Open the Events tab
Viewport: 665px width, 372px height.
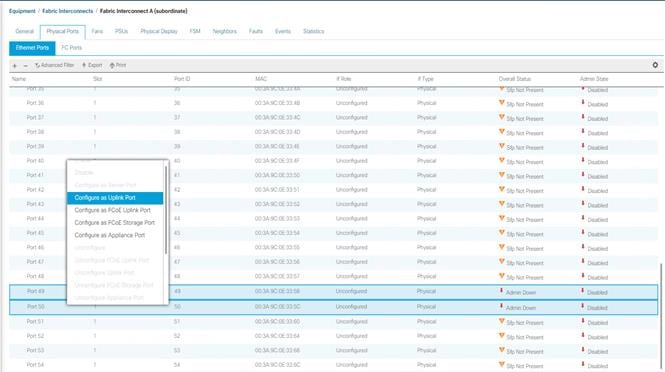283,31
